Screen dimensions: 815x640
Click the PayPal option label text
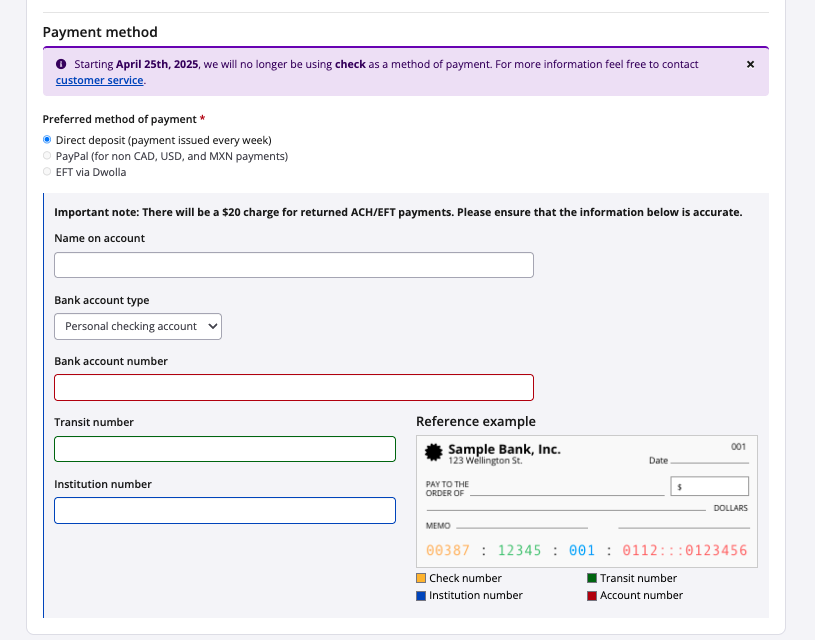171,156
